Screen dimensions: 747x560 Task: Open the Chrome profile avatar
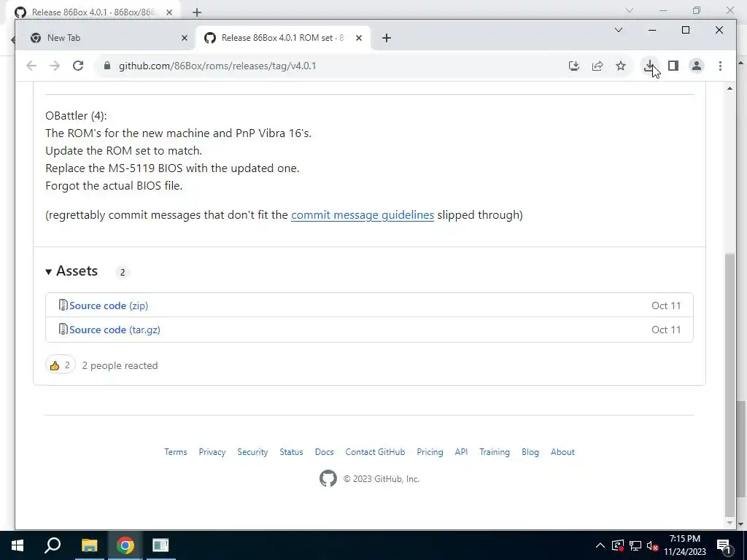(697, 66)
